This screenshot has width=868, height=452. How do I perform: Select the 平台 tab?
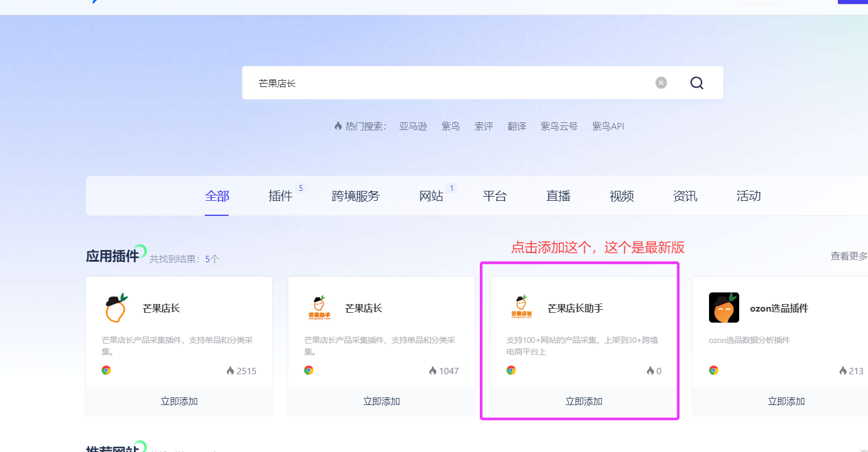(495, 196)
